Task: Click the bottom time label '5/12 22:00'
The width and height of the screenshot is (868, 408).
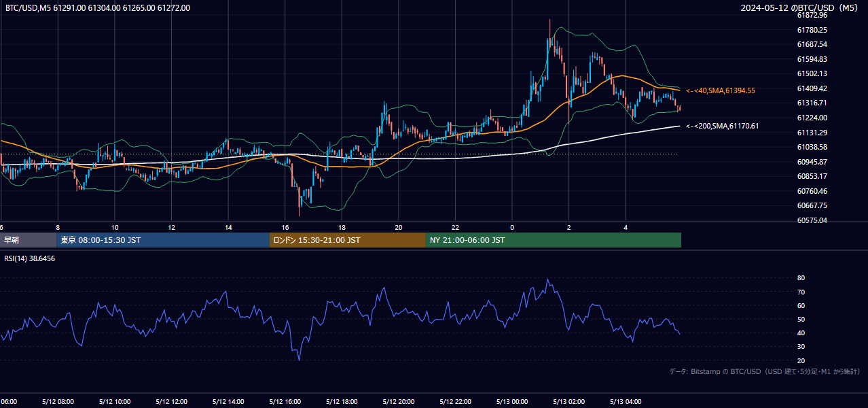Action: [455, 402]
